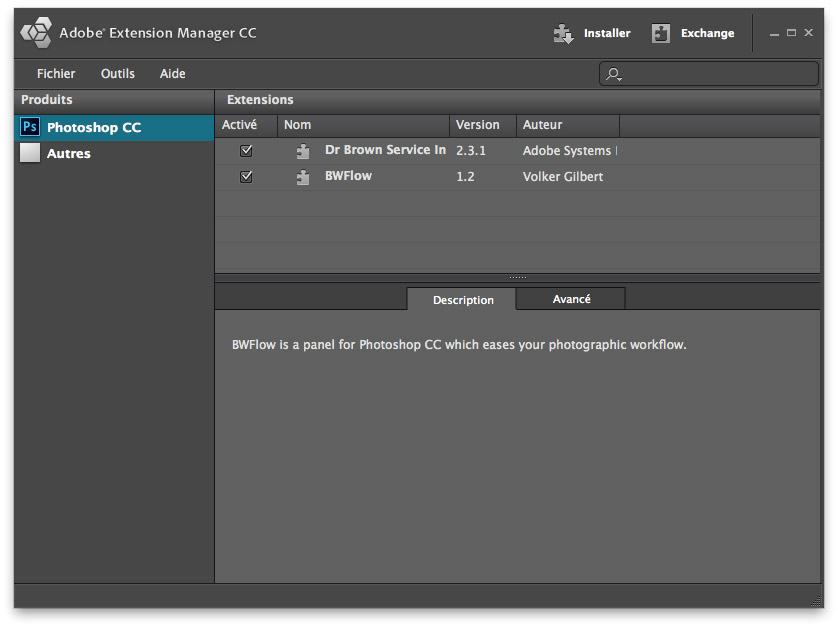Sort extensions by the Activé column
838x628 pixels.
tap(246, 125)
